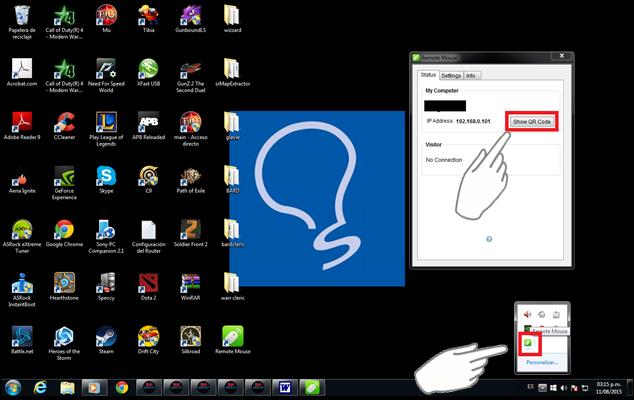Switch to the Info tab
Image resolution: width=634 pixels, height=400 pixels.
click(471, 76)
